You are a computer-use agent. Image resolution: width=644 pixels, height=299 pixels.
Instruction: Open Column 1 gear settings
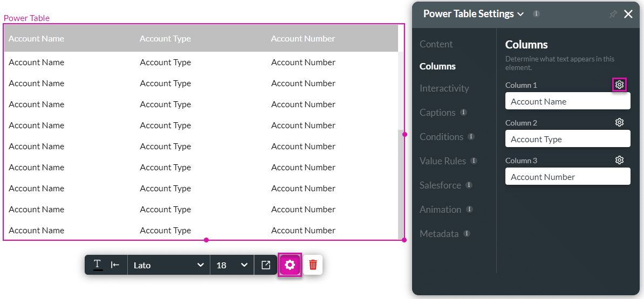[x=619, y=85]
